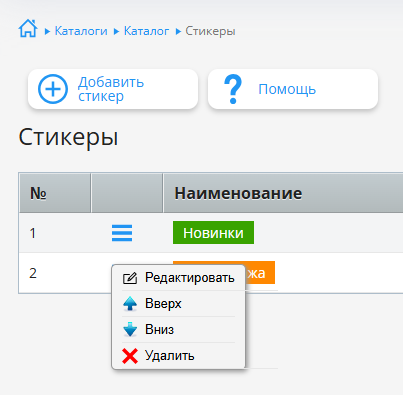Click the Наименование column header
The width and height of the screenshot is (403, 395).
coord(283,193)
